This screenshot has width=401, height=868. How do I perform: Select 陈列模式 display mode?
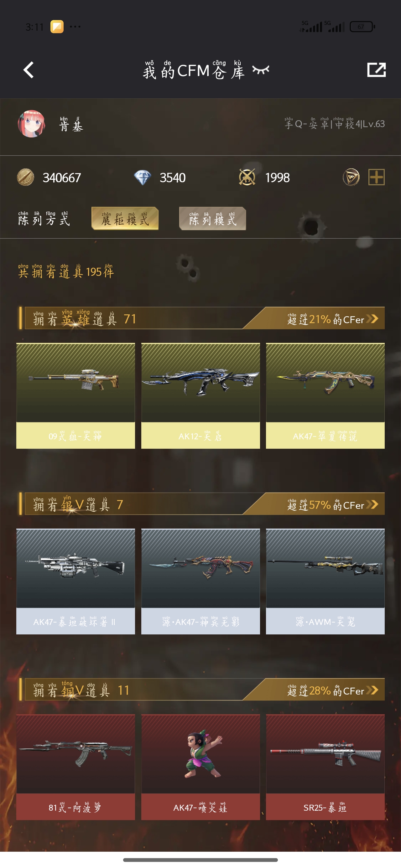pos(212,218)
